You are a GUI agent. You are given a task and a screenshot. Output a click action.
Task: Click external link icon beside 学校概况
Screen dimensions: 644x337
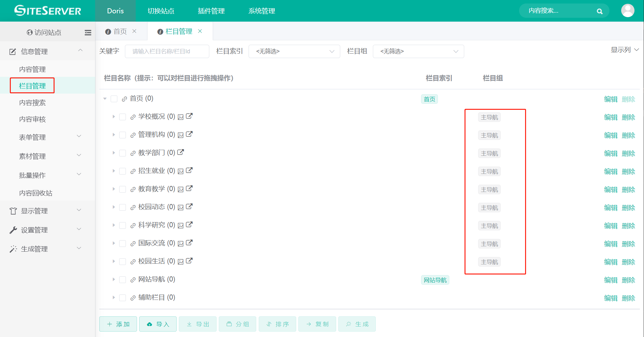[189, 116]
